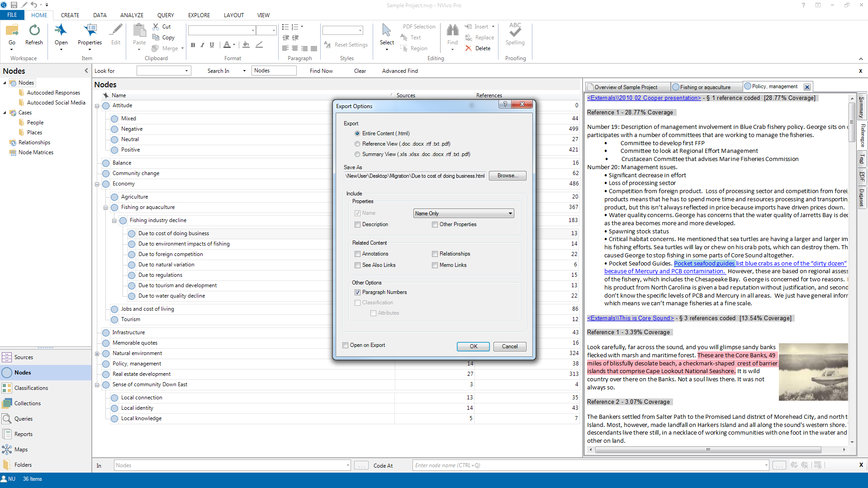The image size is (868, 488).
Task: Click the Delete red X icon
Action: click(469, 48)
